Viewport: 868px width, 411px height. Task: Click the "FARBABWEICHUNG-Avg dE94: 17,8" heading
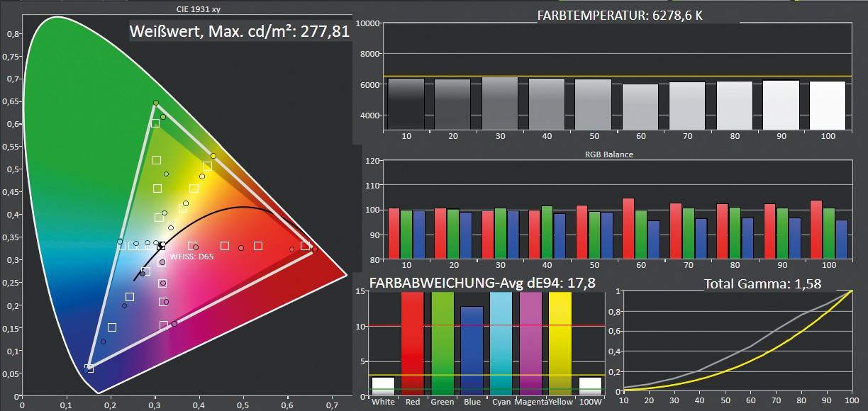482,283
